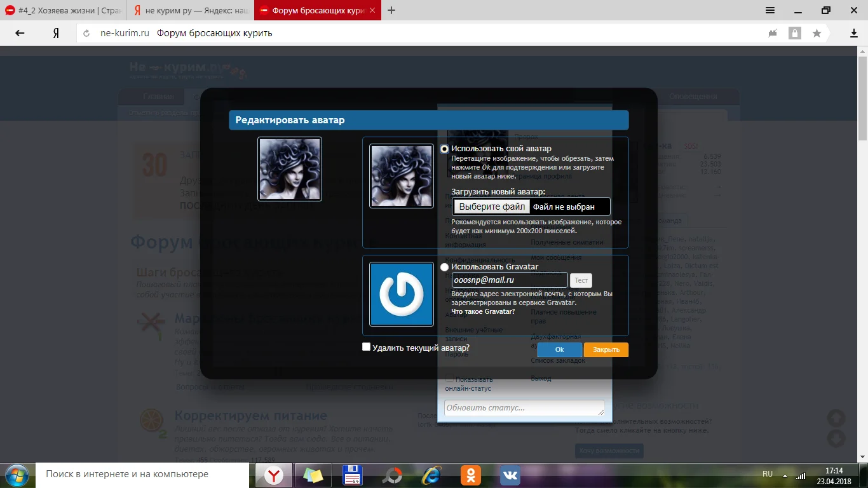868x488 pixels.
Task: Click the turbo mode icon in address bar
Action: 773,33
